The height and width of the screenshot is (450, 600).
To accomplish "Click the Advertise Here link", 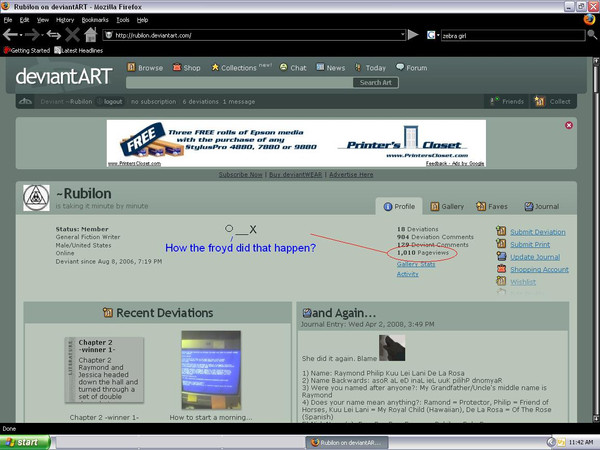I will 351,174.
